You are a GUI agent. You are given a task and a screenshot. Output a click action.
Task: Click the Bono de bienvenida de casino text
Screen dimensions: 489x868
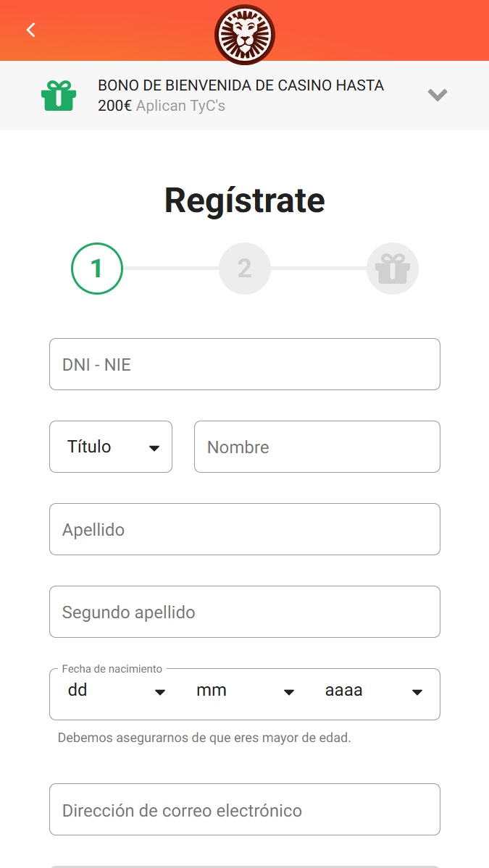241,85
